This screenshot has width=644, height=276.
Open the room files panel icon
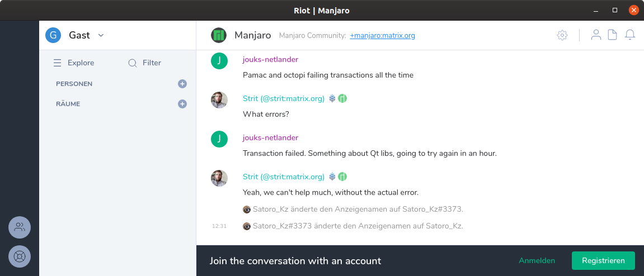pyautogui.click(x=613, y=35)
